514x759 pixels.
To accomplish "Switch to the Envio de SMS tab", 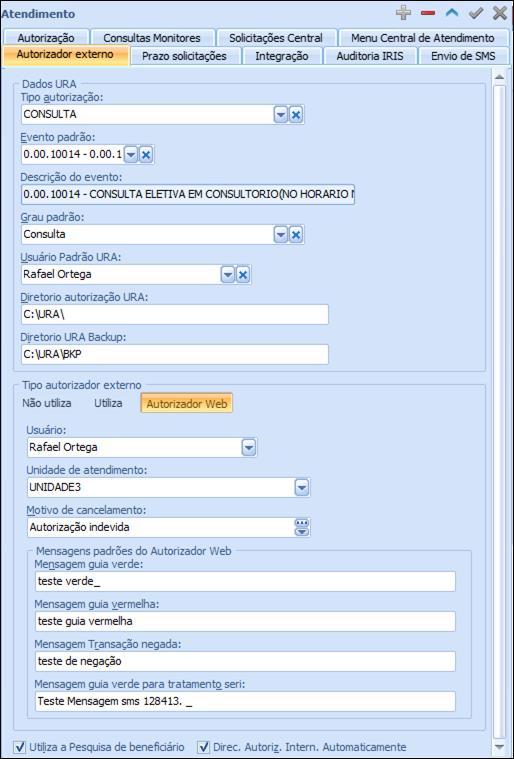I will coord(463,56).
